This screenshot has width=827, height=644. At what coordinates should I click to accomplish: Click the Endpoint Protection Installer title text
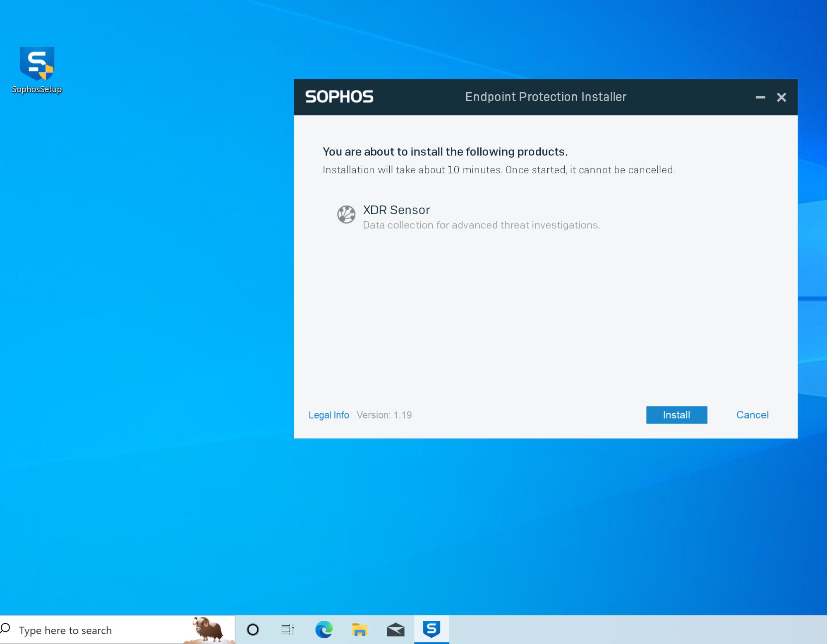point(545,97)
